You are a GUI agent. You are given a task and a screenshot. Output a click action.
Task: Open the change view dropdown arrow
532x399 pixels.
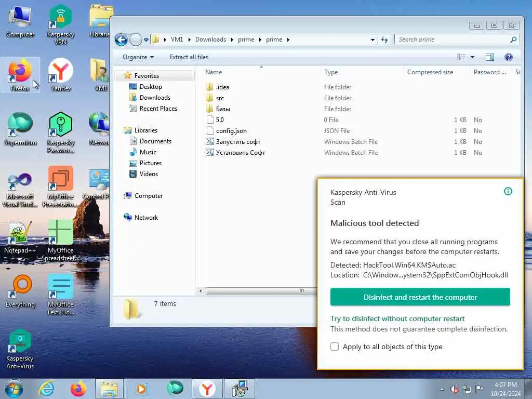tap(472, 57)
